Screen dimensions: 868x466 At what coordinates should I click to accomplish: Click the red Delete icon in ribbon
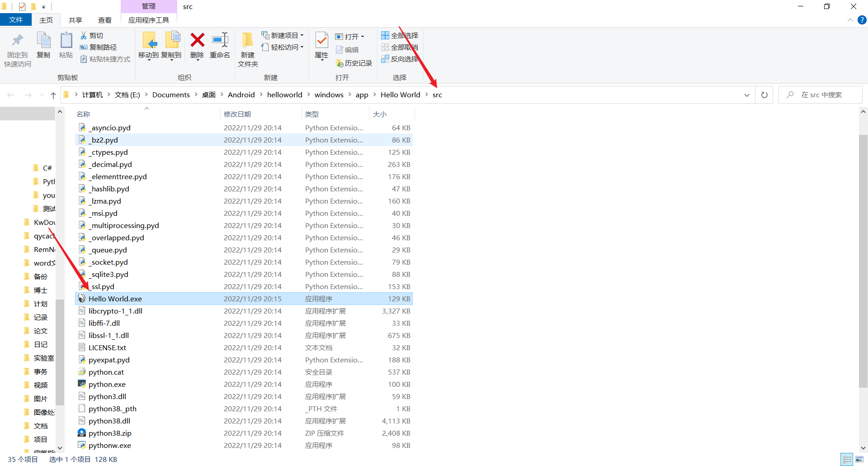(197, 40)
